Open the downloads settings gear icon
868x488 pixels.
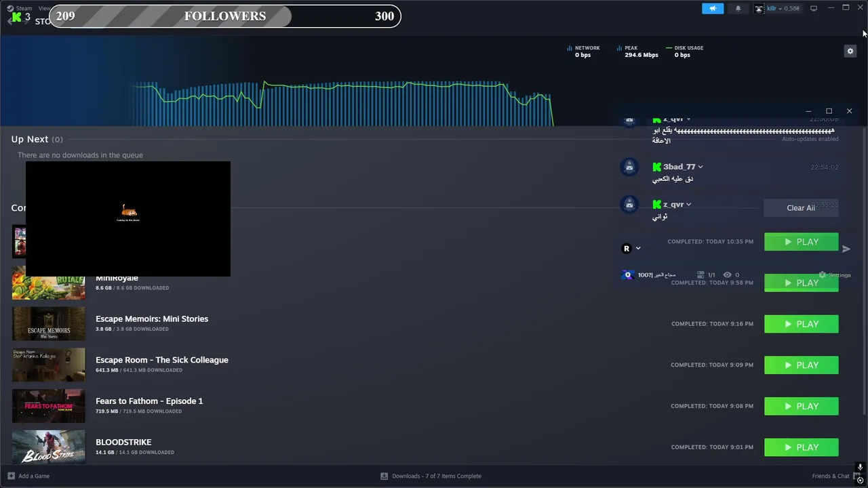pos(850,51)
